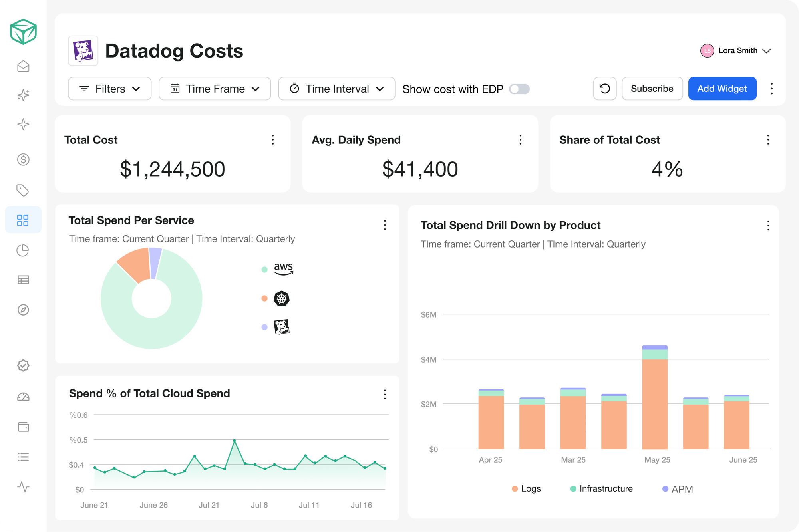Open the Time Interval dropdown

pos(337,89)
